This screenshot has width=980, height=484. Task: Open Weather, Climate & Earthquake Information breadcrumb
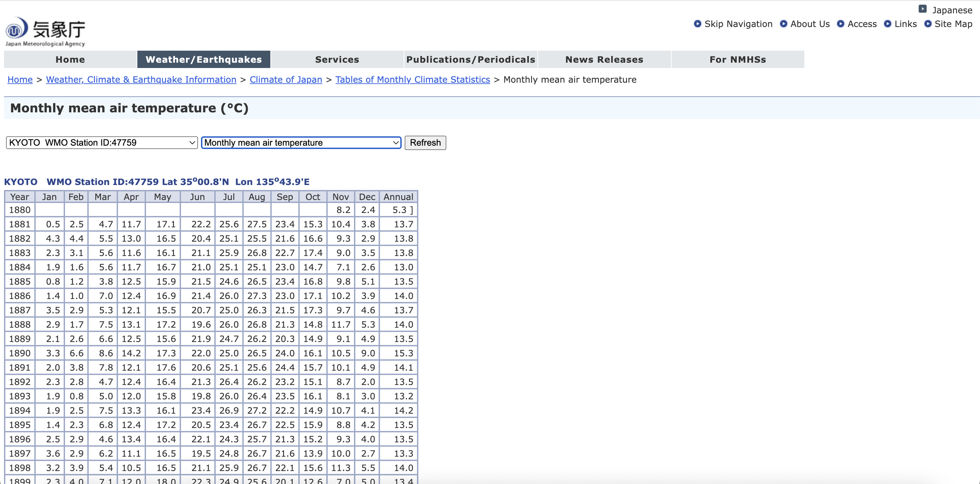(x=141, y=80)
